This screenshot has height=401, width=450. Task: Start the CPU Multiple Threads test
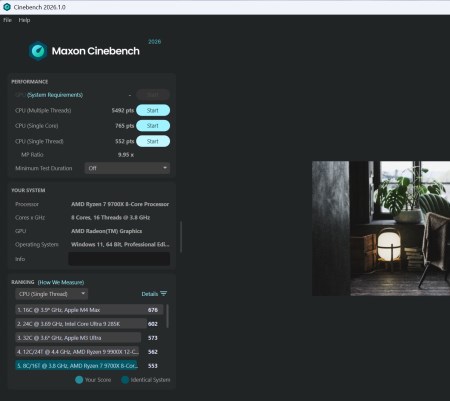pyautogui.click(x=153, y=110)
